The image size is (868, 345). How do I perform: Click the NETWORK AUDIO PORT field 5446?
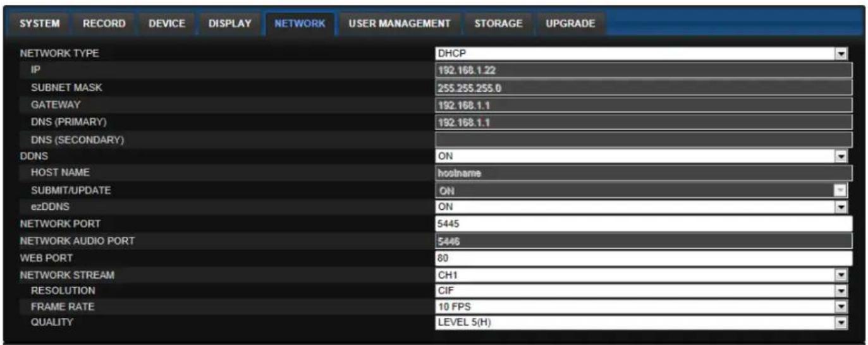[644, 241]
